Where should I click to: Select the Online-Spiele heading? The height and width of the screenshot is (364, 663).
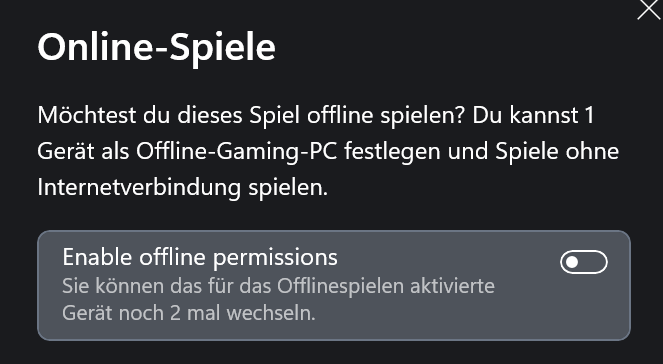click(x=156, y=47)
